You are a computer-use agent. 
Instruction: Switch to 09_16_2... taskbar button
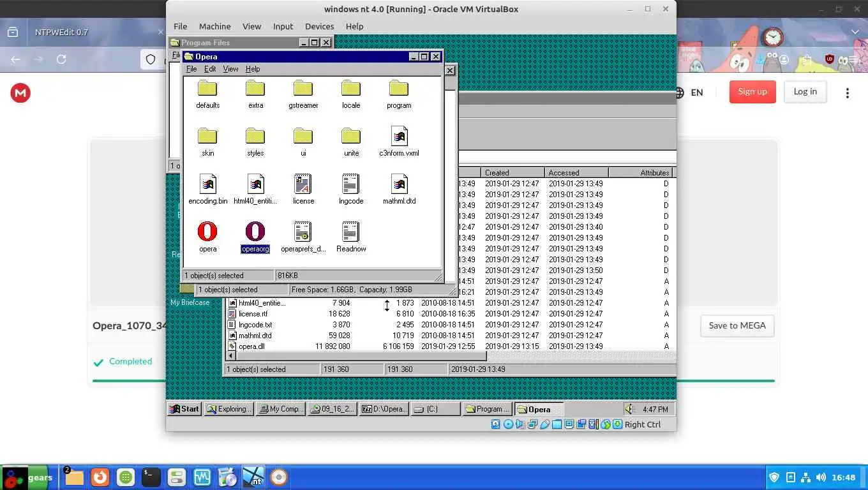[332, 409]
